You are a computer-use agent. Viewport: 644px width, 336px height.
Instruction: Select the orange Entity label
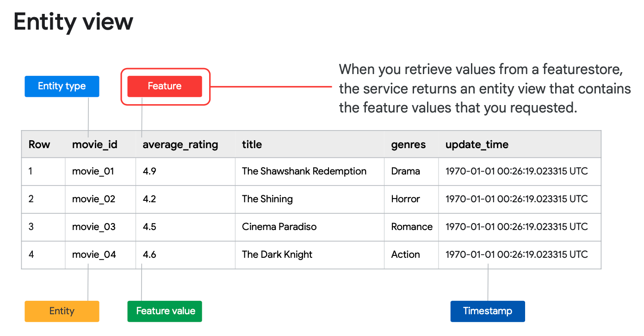tap(62, 311)
